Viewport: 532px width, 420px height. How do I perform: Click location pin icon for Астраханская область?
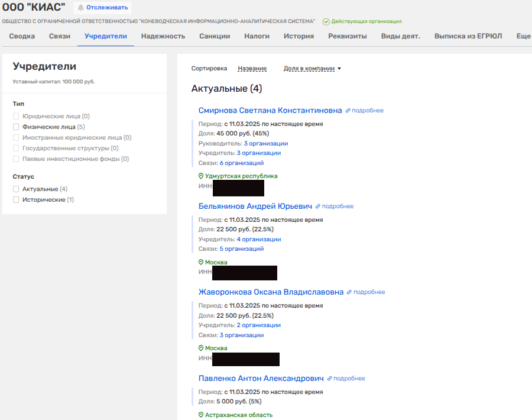(201, 415)
